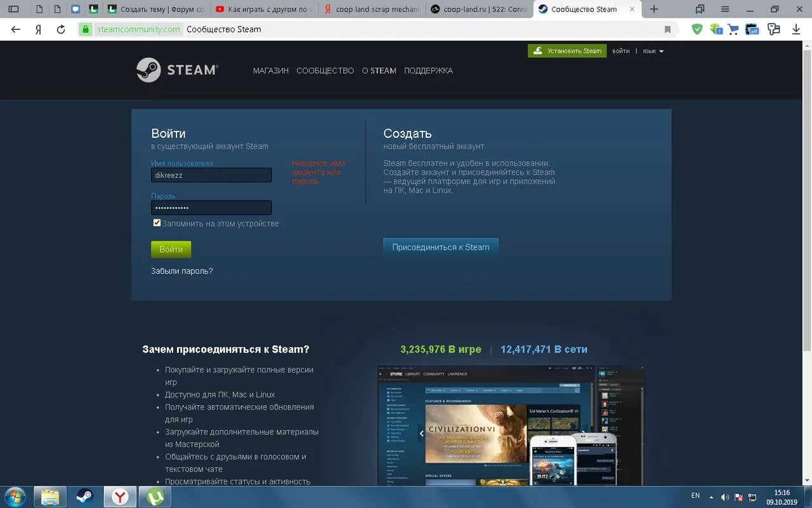Close the Сообщество Steam tab

coord(632,10)
